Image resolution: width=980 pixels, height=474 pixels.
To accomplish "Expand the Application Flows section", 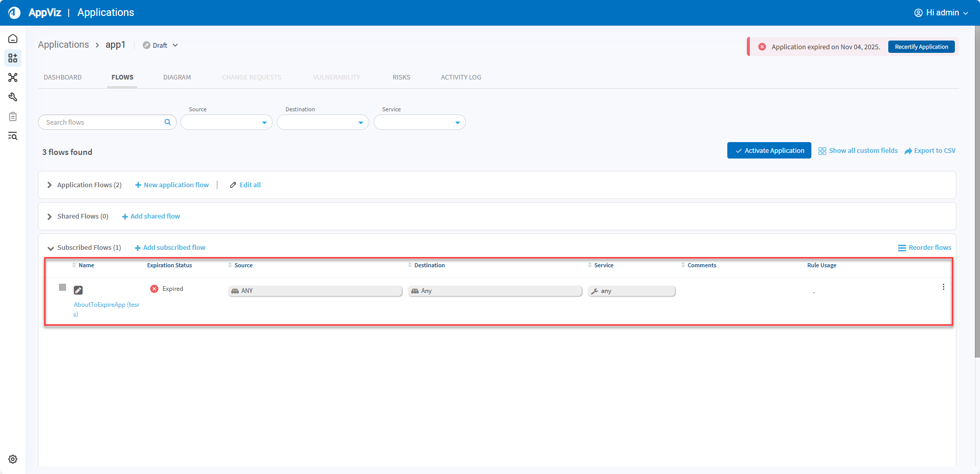I will point(50,185).
